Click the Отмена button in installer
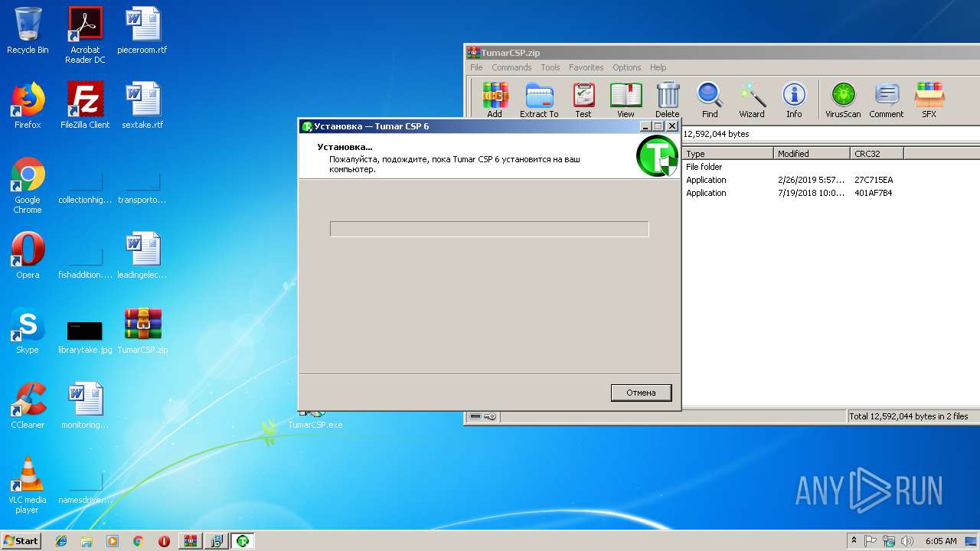 (641, 393)
